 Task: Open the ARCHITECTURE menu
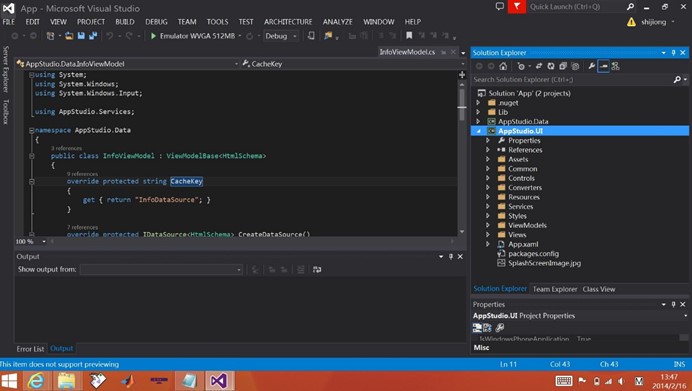[x=288, y=22]
